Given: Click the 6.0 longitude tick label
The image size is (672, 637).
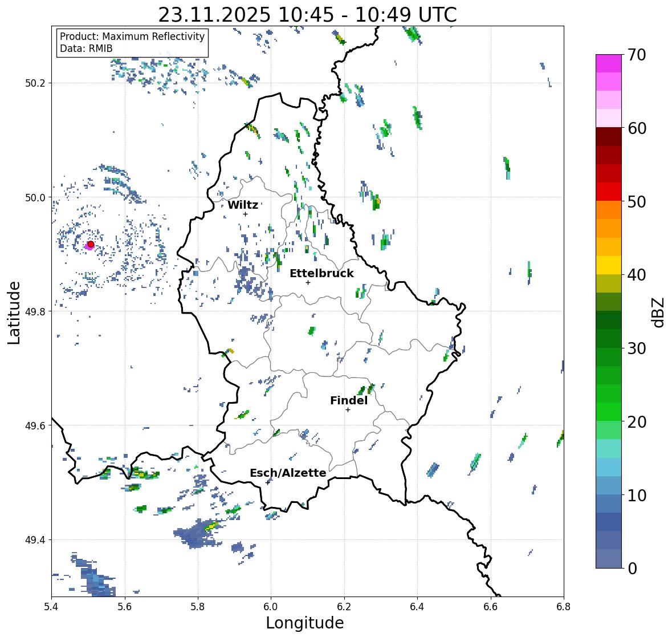Looking at the screenshot, I should pos(271,607).
